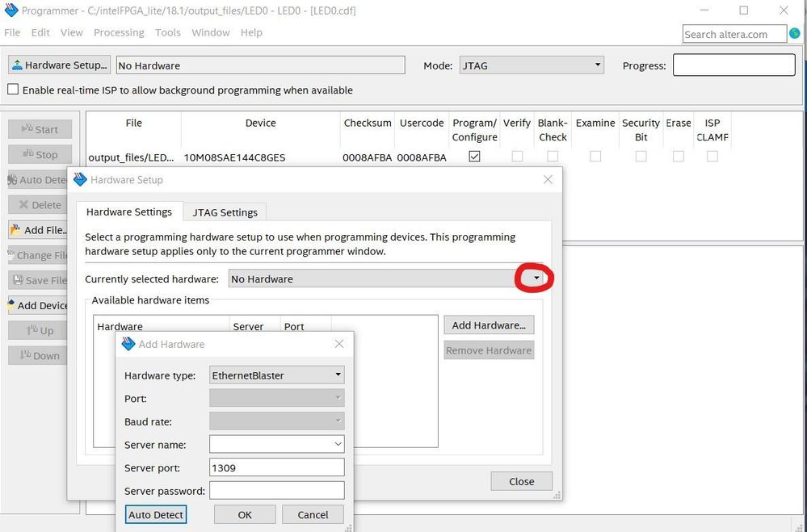Move the file Down in the list
Viewport: 807px width, 532px height.
click(x=38, y=355)
